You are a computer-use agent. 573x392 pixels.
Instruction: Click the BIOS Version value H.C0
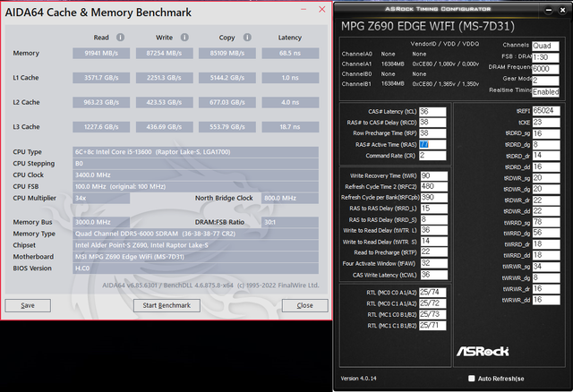(195, 268)
